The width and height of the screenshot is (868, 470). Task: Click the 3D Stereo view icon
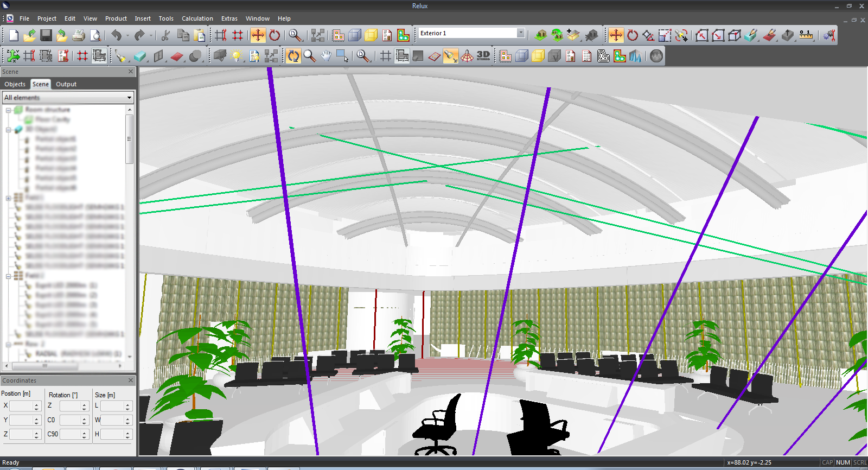483,56
